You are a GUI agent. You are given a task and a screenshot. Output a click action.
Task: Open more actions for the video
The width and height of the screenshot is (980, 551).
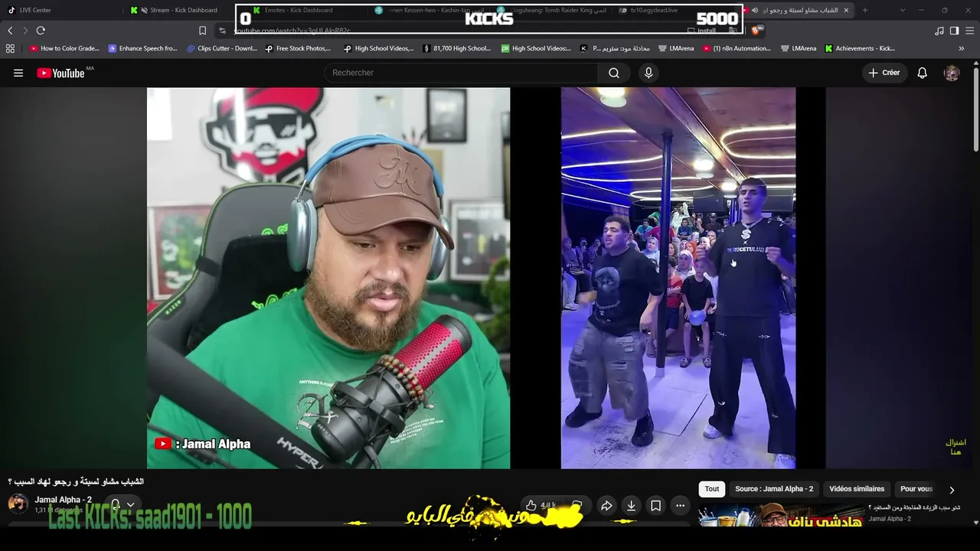[x=680, y=505]
